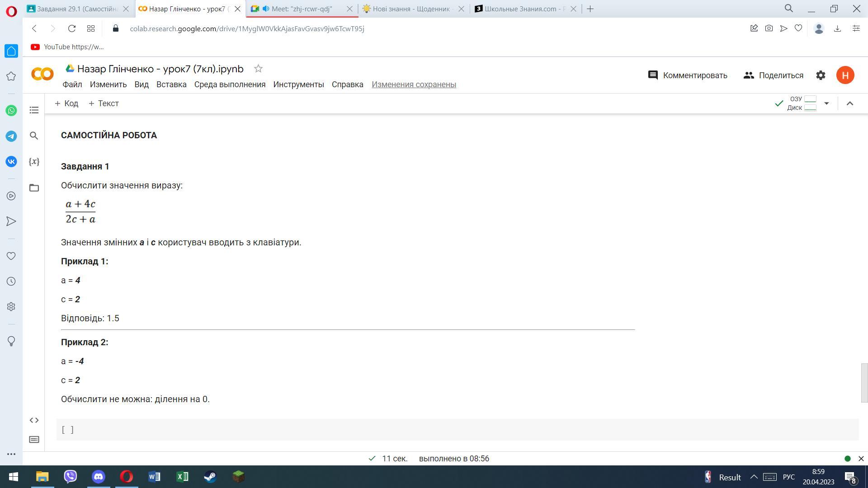This screenshot has height=488, width=868.
Task: Add a new code cell with Код
Action: click(x=66, y=103)
